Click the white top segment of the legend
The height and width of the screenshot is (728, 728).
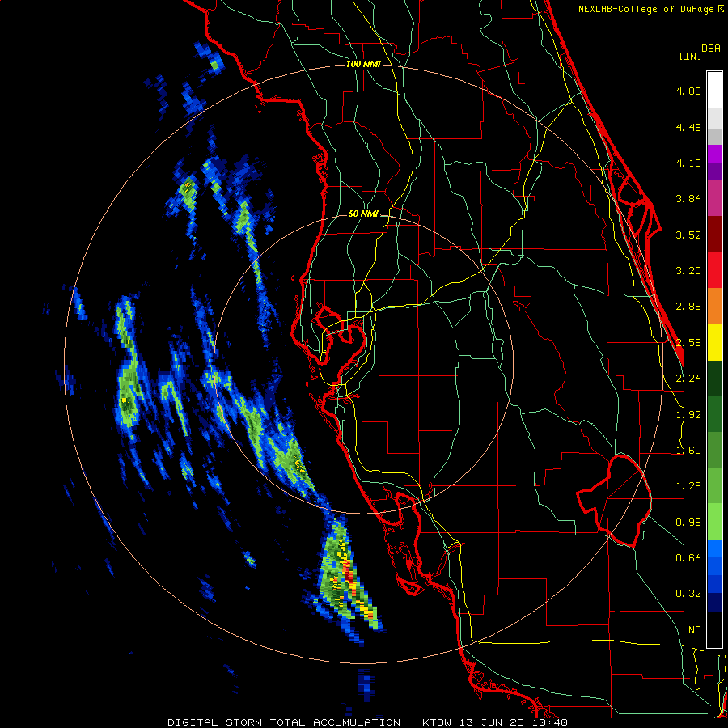(714, 91)
